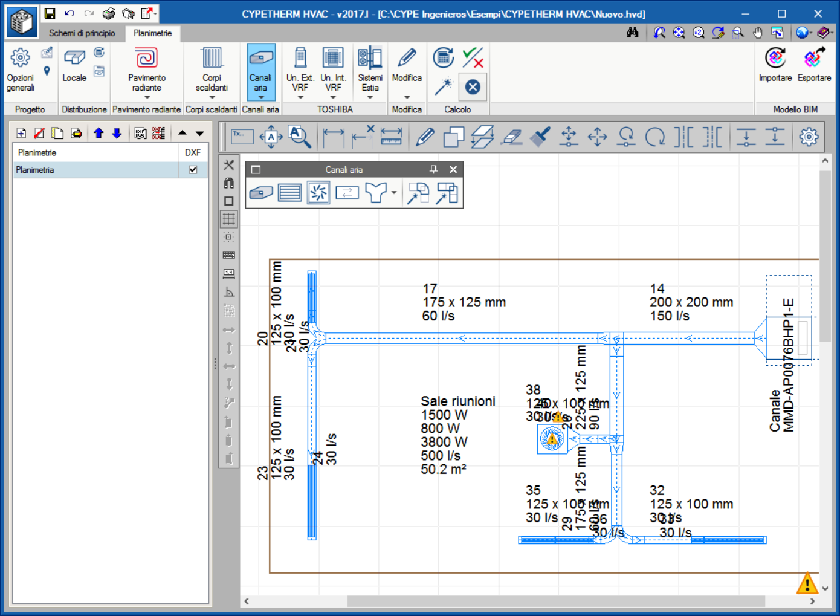840x616 pixels.
Task: Click the Locale room tool
Action: click(74, 65)
